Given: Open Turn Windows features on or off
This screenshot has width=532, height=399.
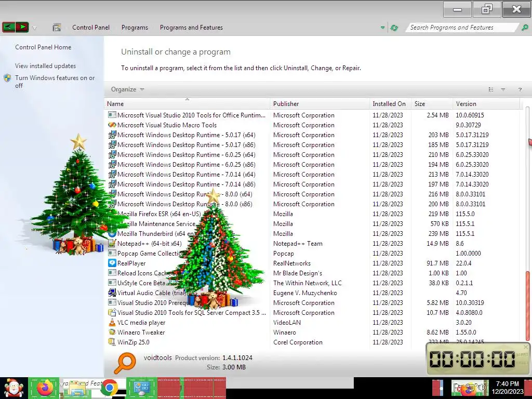Looking at the screenshot, I should 55,82.
